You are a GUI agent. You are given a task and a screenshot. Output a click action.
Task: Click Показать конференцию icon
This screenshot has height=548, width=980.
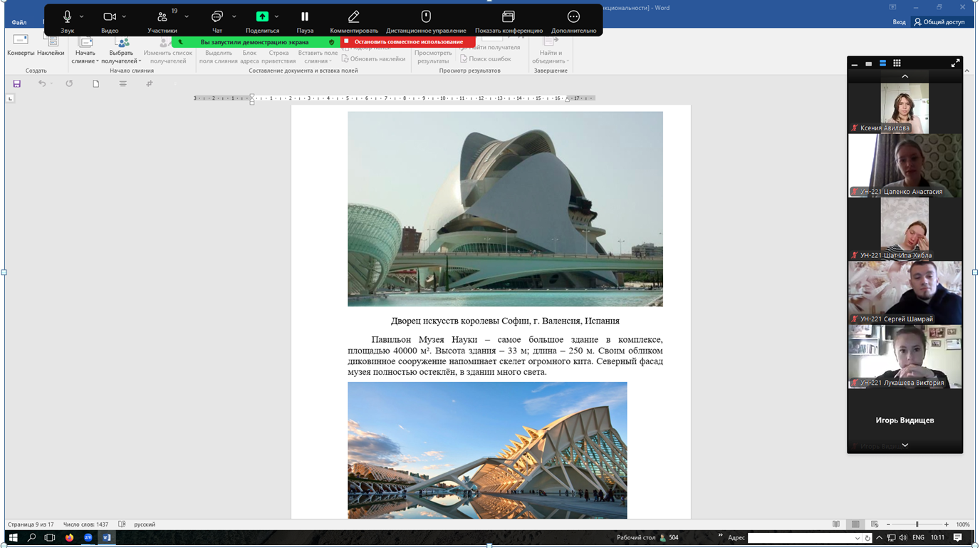click(509, 16)
